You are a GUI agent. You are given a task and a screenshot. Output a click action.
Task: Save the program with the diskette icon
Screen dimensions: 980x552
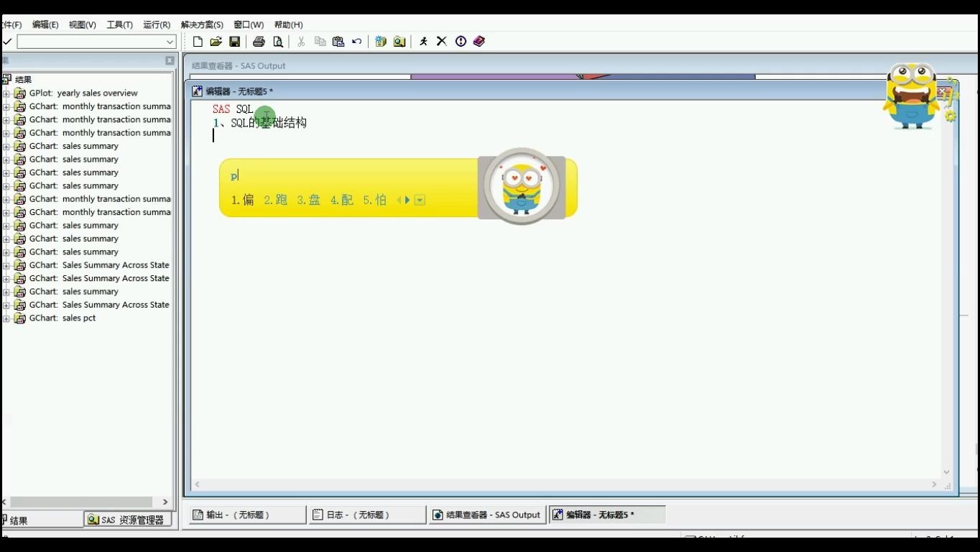pyautogui.click(x=234, y=41)
